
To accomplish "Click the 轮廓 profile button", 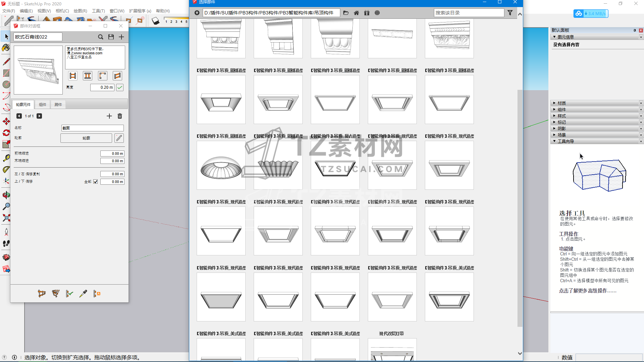I will point(86,138).
